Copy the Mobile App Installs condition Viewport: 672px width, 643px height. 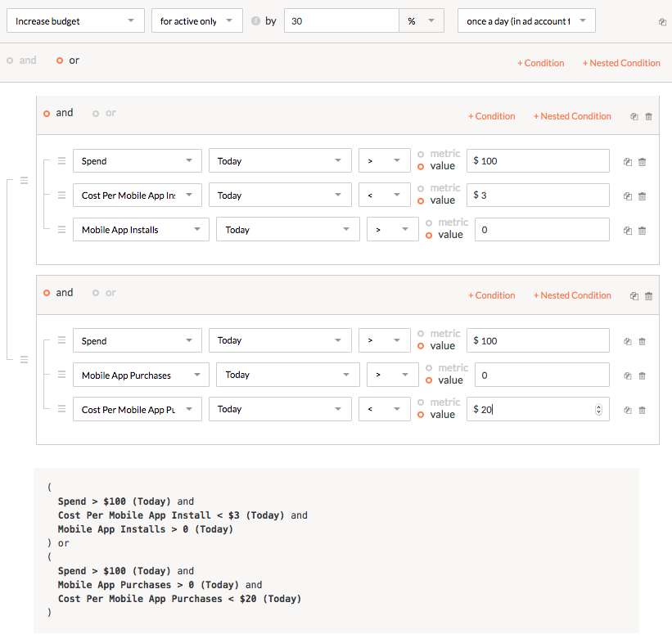click(628, 231)
